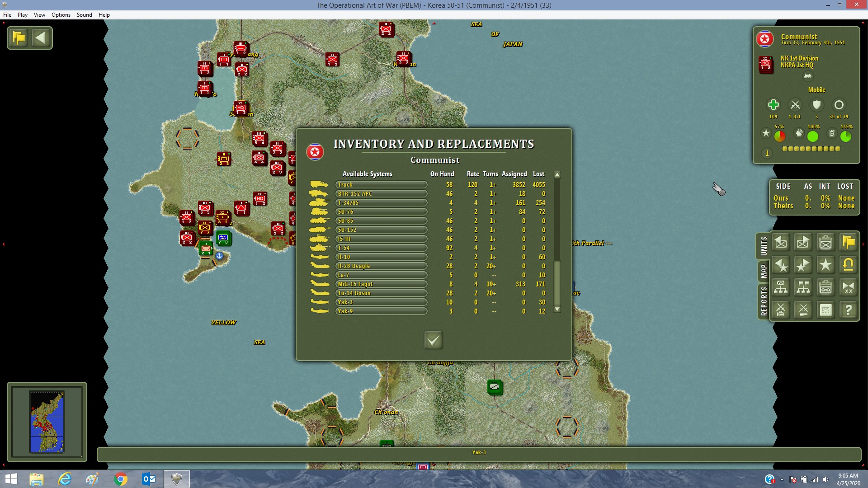Select the BTR-152 APC system bar
This screenshot has width=868, height=488.
(x=381, y=194)
